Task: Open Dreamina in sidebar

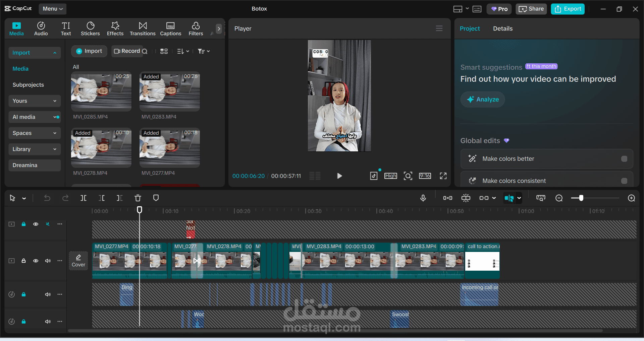Action: [35, 165]
